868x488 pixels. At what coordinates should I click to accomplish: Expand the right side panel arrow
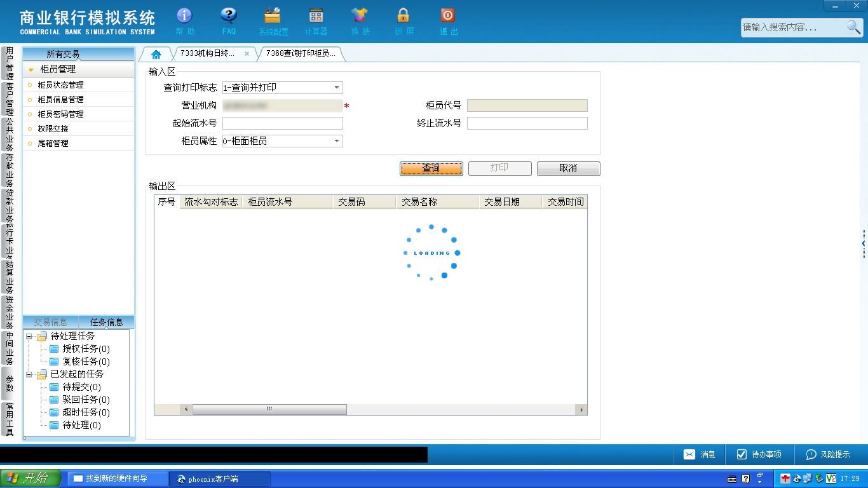(x=864, y=243)
